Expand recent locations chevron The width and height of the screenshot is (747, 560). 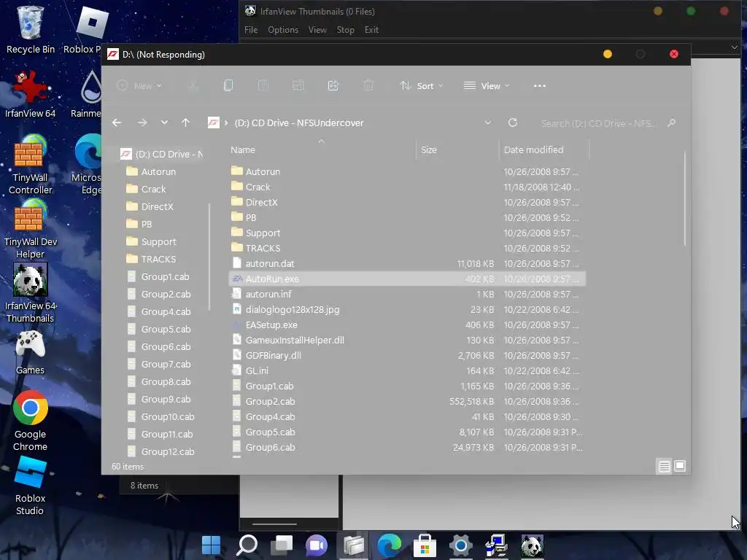[x=164, y=122]
